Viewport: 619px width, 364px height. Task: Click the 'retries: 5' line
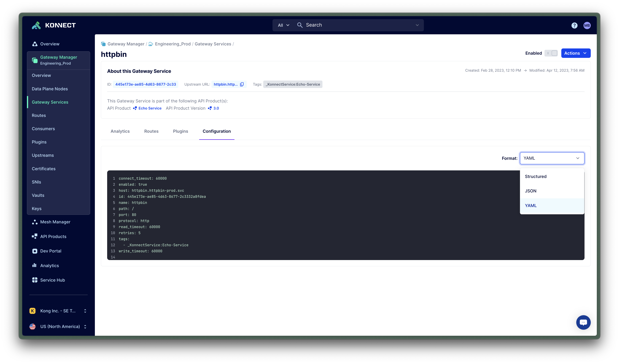pos(130,233)
